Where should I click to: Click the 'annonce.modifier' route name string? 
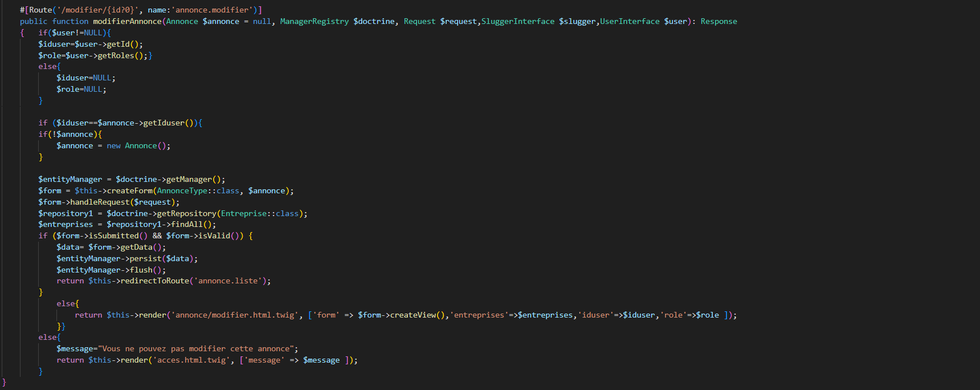(x=212, y=10)
